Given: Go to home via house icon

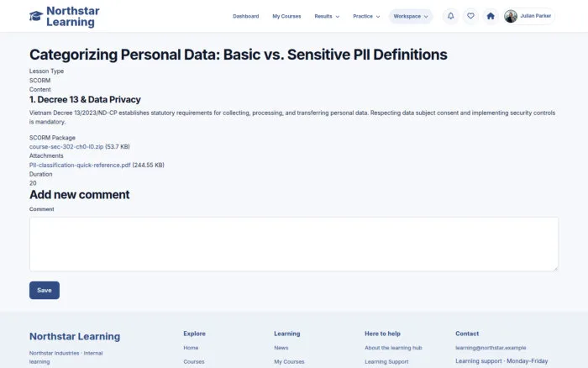Looking at the screenshot, I should tap(491, 16).
